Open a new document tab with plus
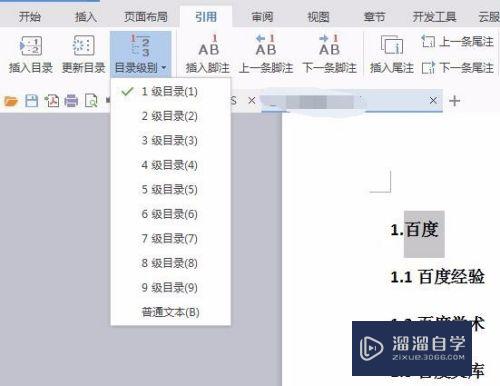Screen dimensions: 500x386 click(455, 100)
